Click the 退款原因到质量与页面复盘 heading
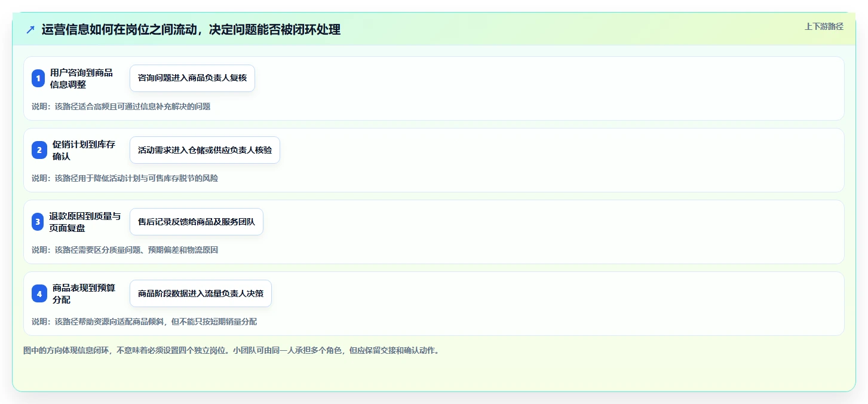868x404 pixels. tap(85, 222)
